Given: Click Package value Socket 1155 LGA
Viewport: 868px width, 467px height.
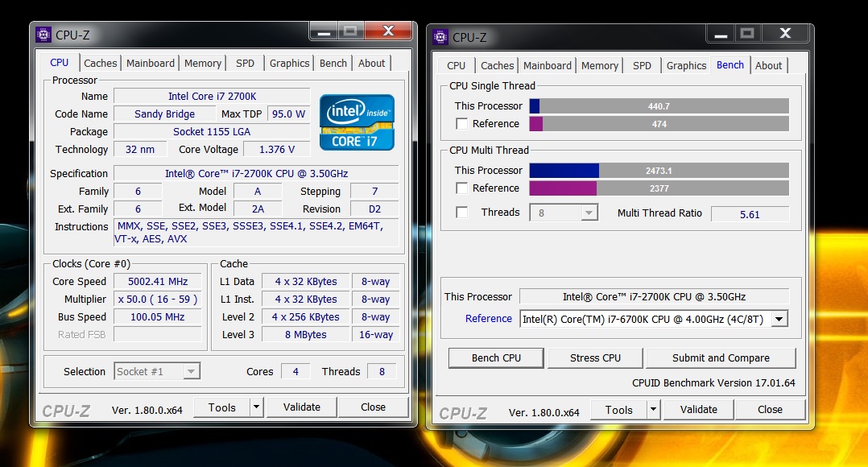Looking at the screenshot, I should click(212, 132).
